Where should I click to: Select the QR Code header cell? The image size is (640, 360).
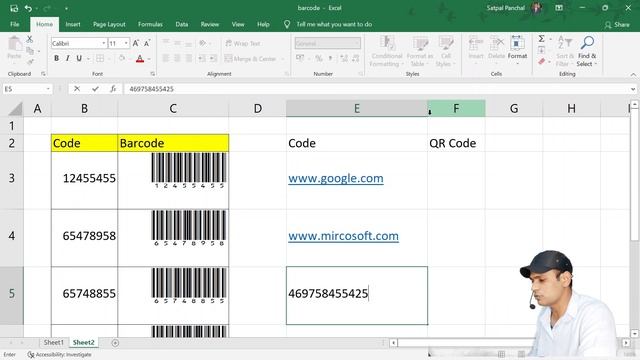click(456, 143)
